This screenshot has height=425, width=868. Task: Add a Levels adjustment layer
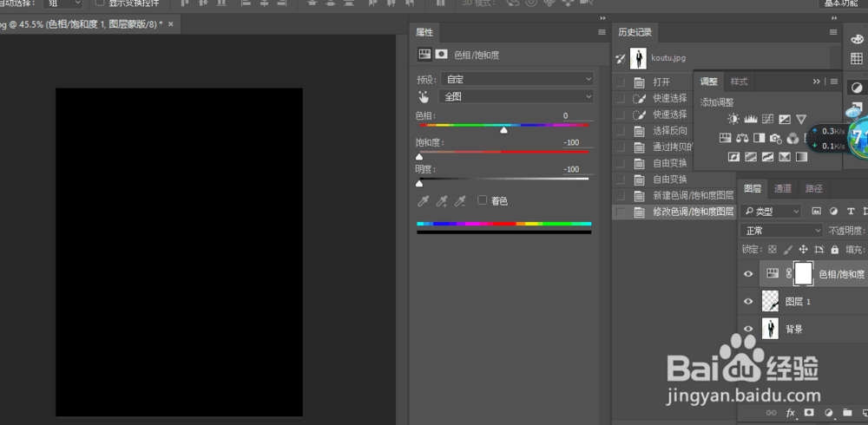751,119
